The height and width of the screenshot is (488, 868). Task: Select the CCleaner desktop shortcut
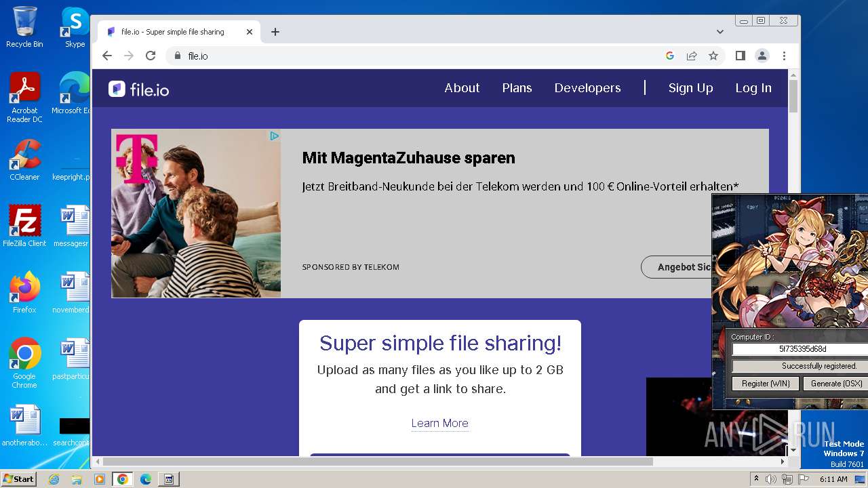tap(24, 160)
